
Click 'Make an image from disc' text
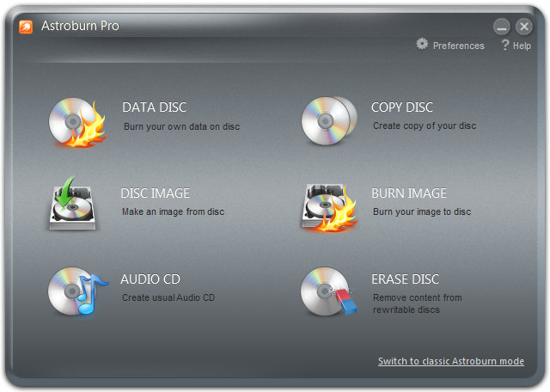tap(174, 211)
